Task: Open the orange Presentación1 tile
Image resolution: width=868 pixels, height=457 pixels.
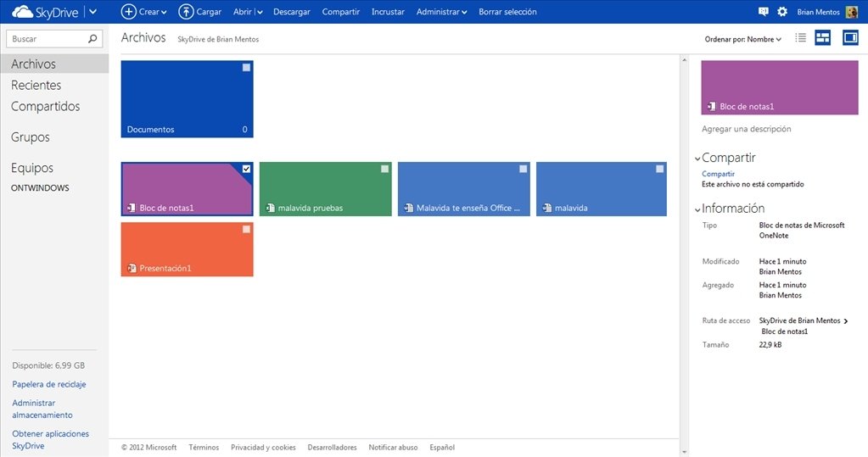Action: 188,249
